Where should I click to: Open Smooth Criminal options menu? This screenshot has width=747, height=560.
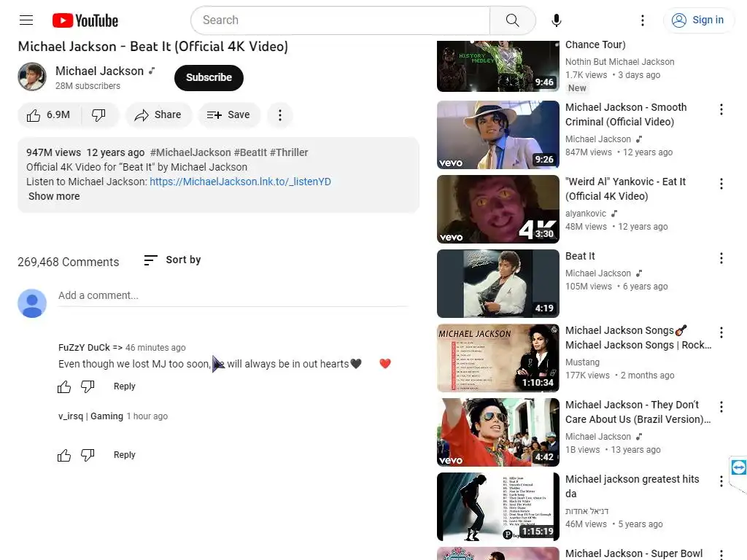tap(721, 109)
